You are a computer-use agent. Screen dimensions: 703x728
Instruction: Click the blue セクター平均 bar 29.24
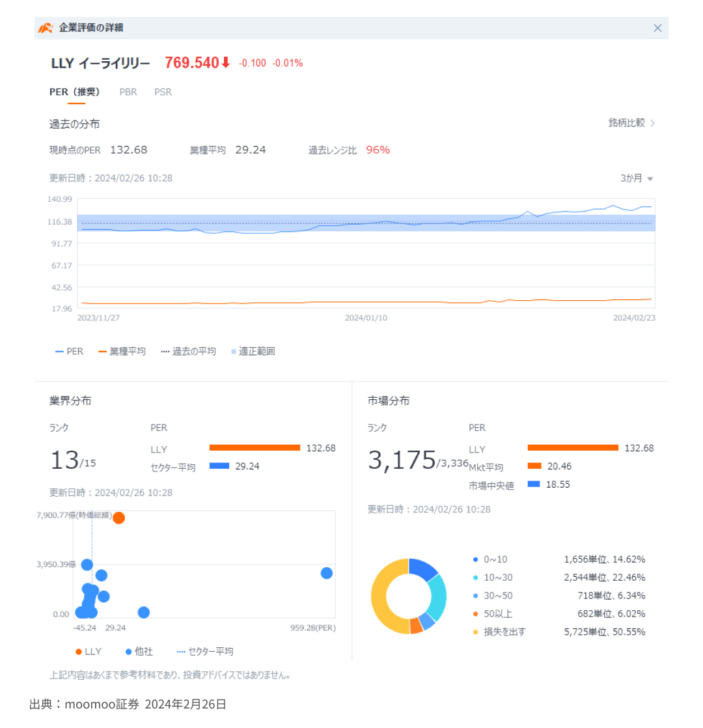pyautogui.click(x=219, y=466)
